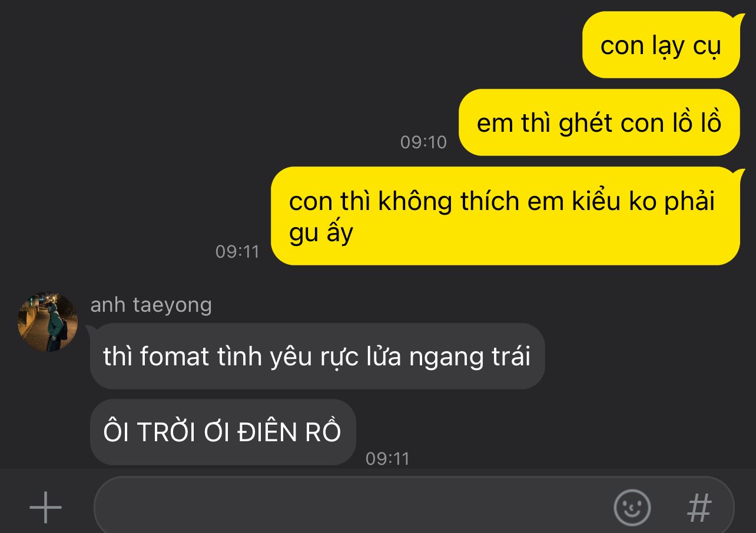Screen dimensions: 756x533
Task: Tap the word "ĐIÊN RỒ" in the last message
Action: pyautogui.click(x=289, y=432)
